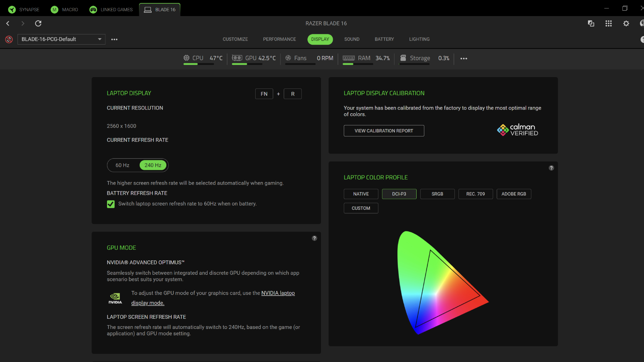Select the Blade 16 tab

160,9
